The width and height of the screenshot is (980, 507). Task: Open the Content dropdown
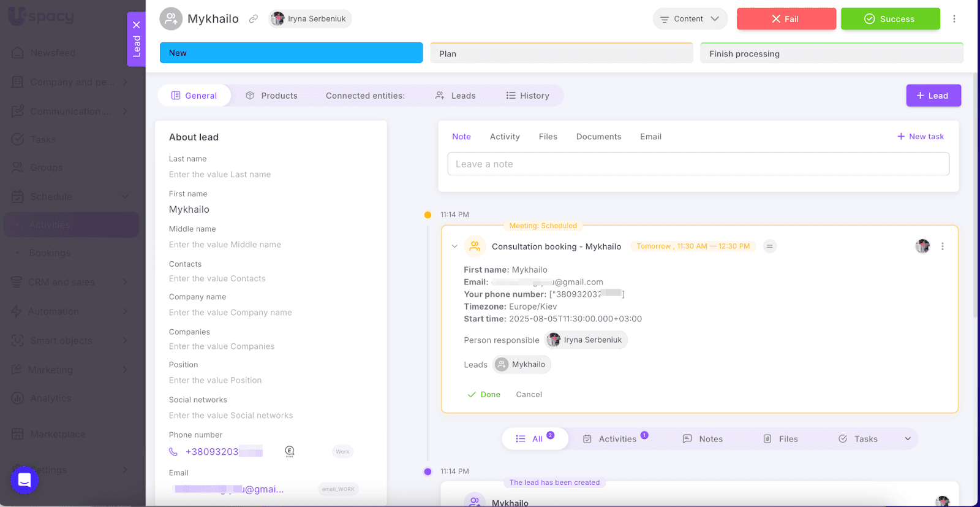690,19
